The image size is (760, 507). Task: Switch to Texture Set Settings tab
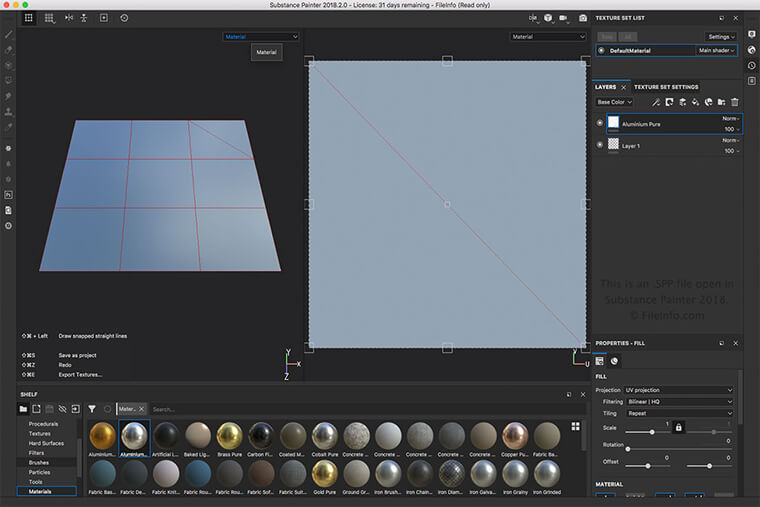[x=666, y=87]
